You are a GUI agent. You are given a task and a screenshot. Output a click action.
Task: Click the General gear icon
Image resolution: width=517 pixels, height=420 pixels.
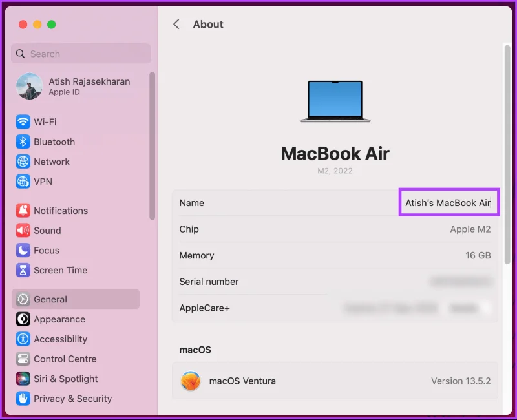tap(23, 299)
